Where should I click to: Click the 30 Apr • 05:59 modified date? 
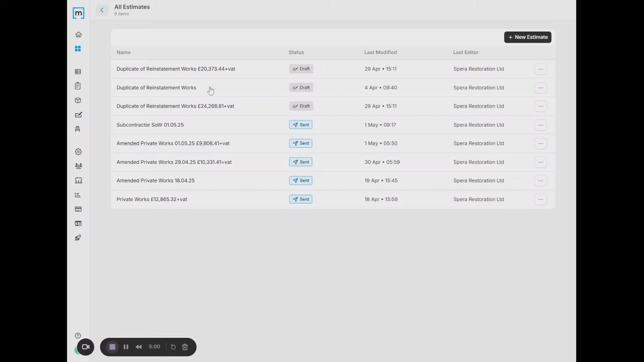tap(382, 162)
